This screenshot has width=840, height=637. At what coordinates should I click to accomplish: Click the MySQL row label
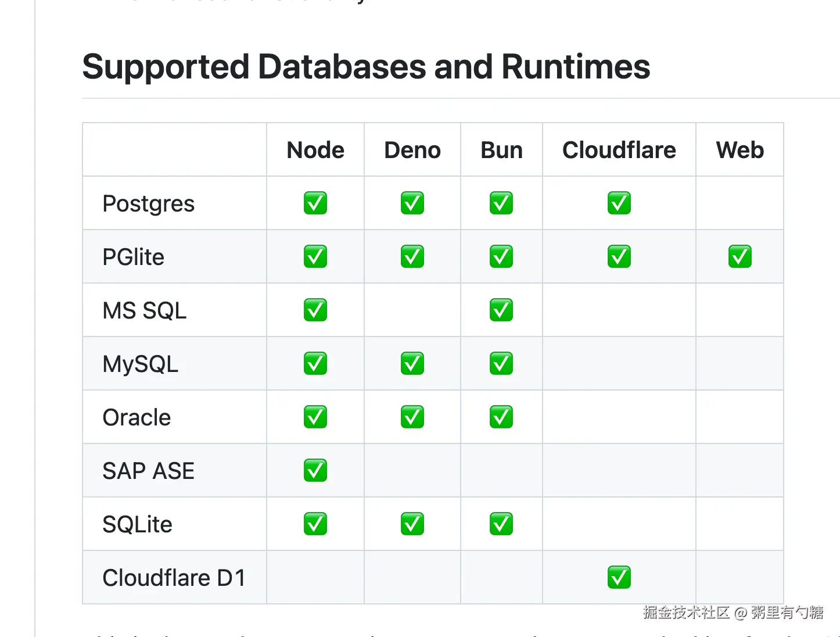point(141,365)
